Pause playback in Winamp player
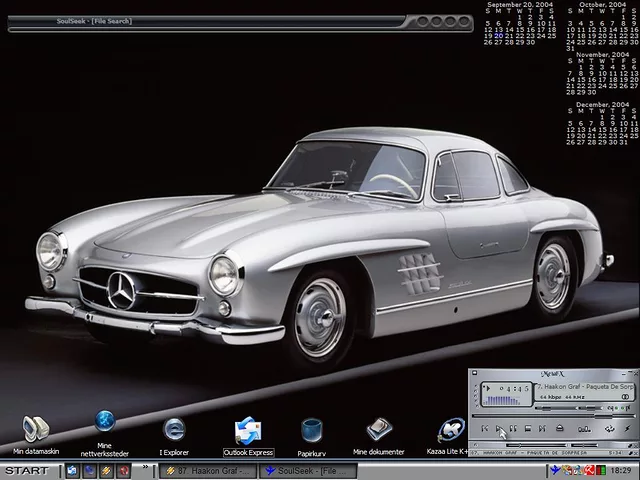 coord(513,429)
